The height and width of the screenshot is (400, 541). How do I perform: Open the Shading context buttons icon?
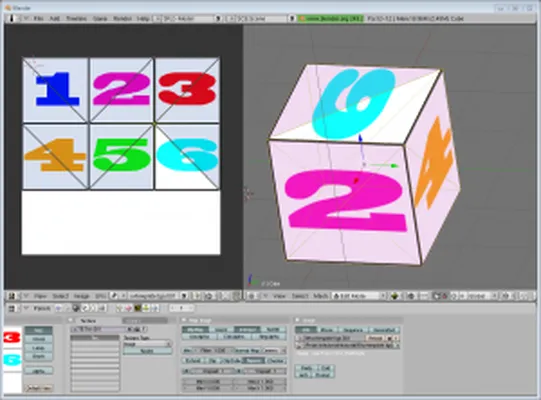[x=76, y=308]
